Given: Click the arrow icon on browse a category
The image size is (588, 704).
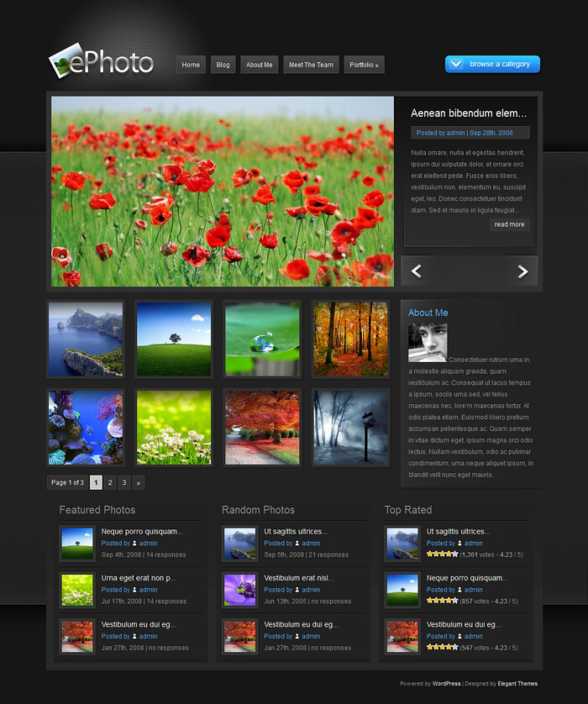Looking at the screenshot, I should click(x=456, y=64).
